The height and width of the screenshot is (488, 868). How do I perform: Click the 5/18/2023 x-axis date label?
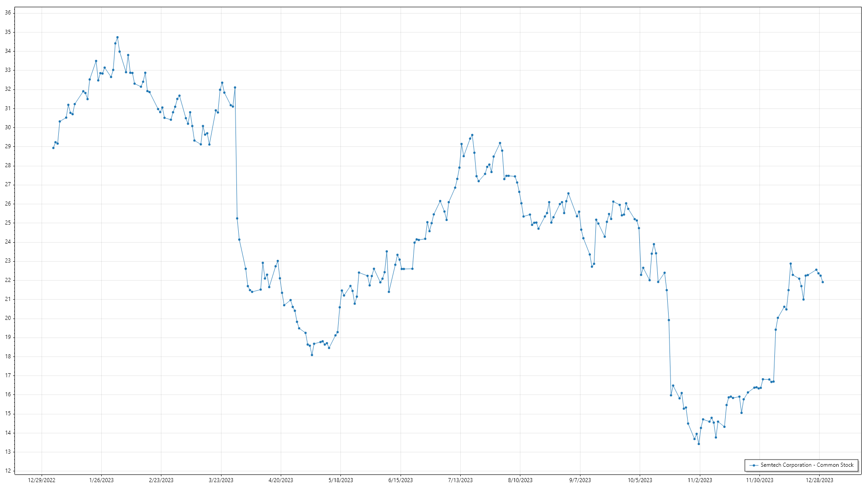340,480
